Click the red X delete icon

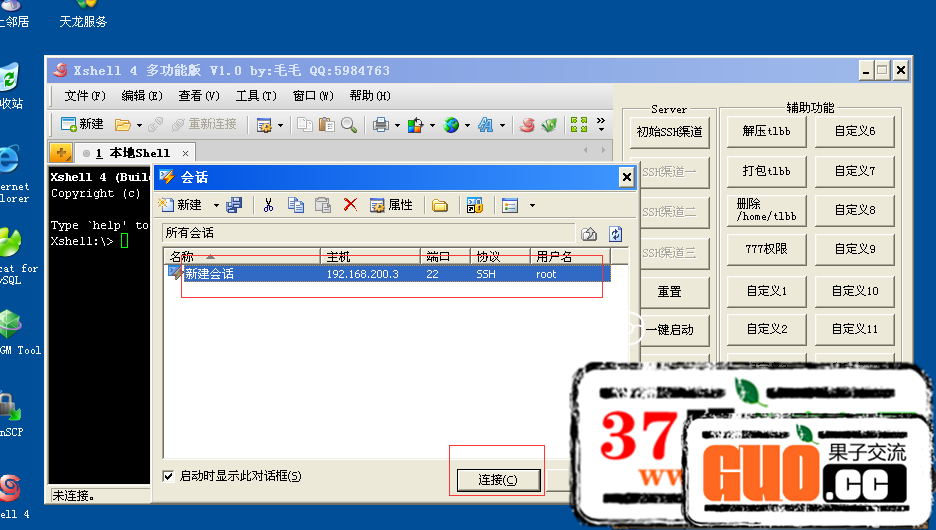coord(350,205)
